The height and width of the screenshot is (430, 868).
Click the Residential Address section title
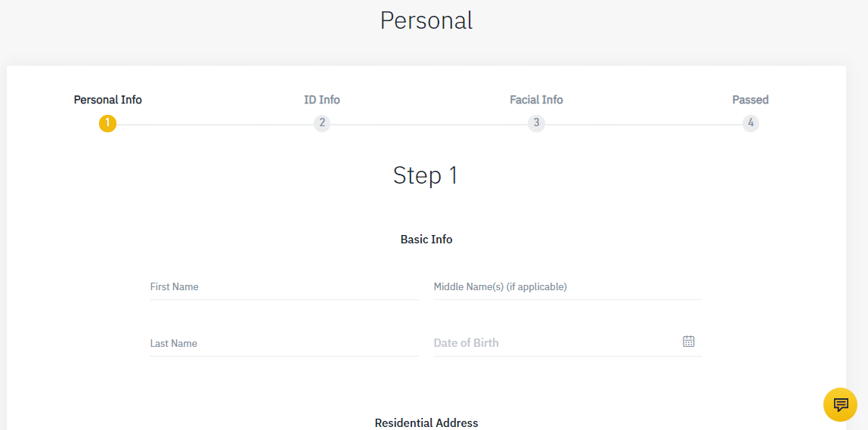426,422
